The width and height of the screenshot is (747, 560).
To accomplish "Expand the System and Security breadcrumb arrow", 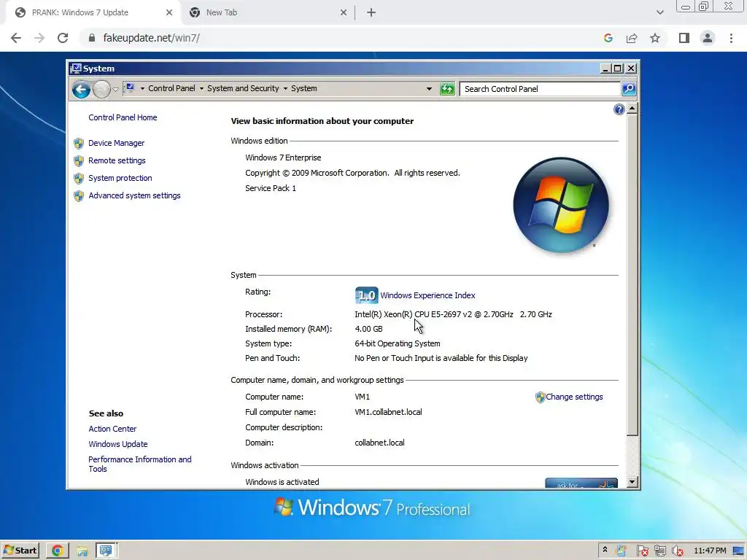I will [x=201, y=88].
